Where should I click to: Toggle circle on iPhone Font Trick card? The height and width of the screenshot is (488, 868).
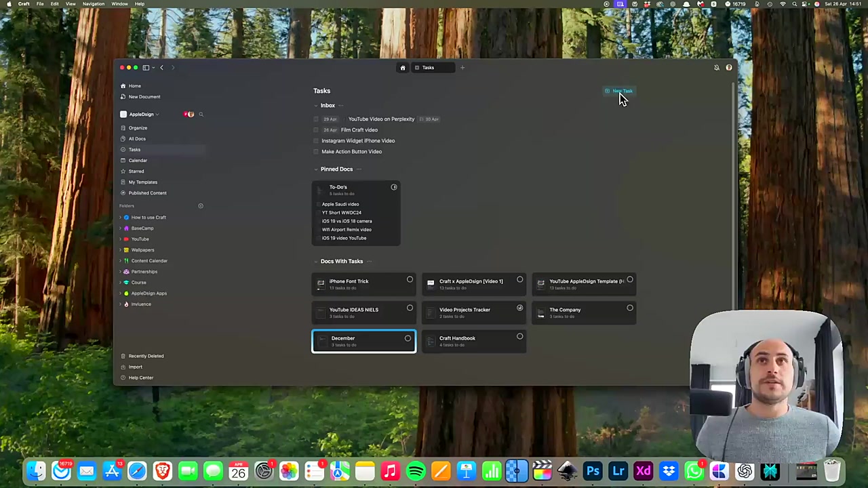[410, 280]
